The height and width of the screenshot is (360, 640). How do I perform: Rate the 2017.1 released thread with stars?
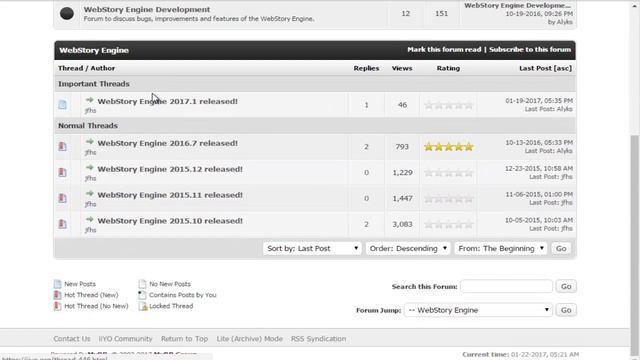[449, 105]
